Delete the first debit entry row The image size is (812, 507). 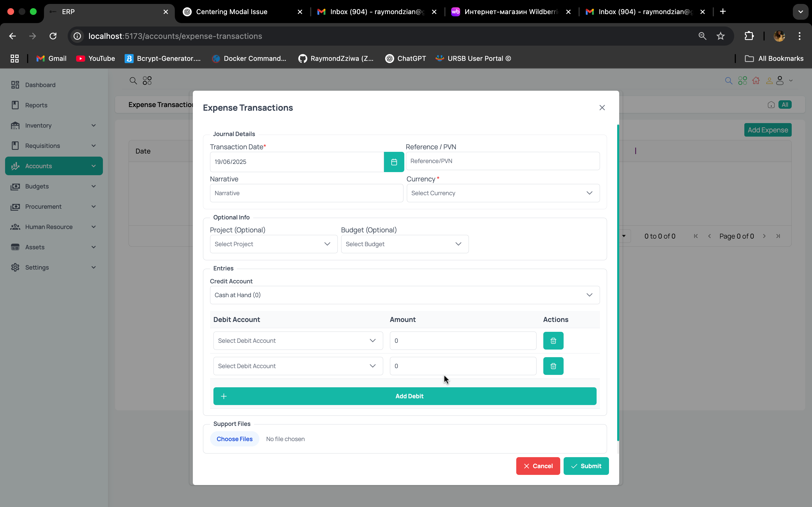553,341
